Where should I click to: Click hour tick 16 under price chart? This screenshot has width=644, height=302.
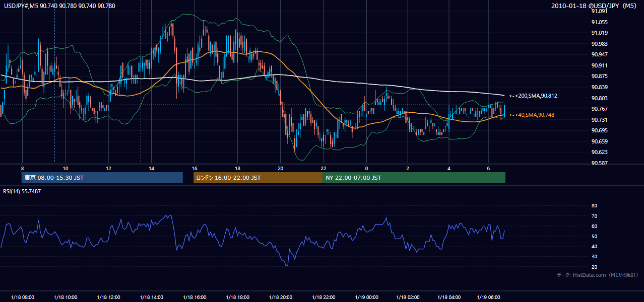(195, 168)
